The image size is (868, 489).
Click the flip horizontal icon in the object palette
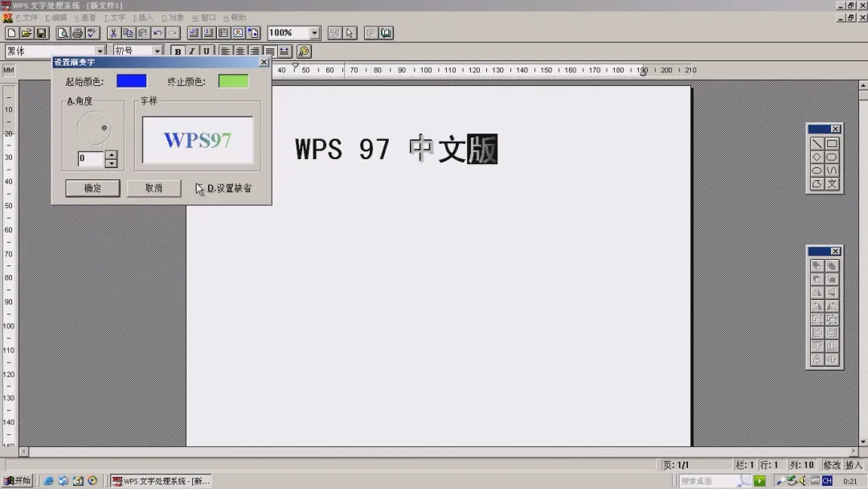(x=817, y=293)
